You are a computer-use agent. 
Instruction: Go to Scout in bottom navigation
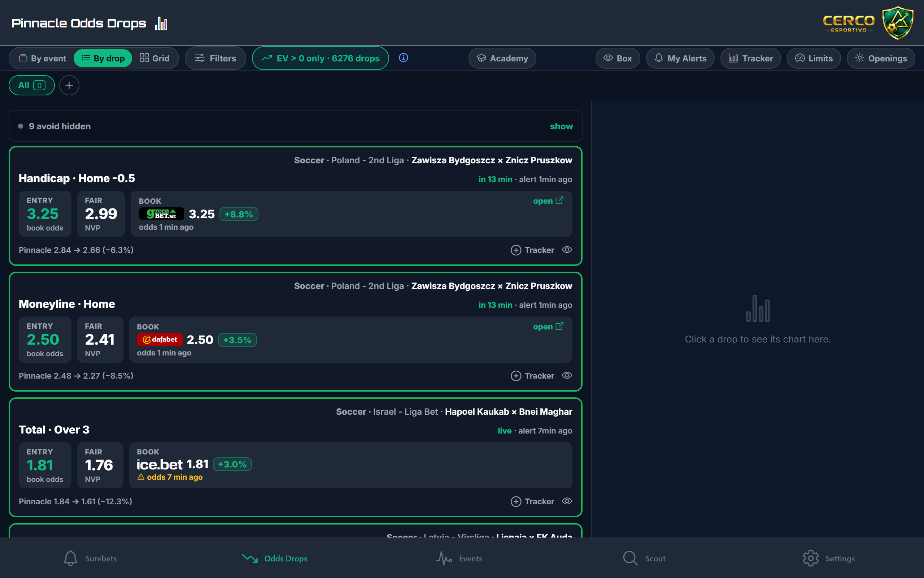(644, 558)
